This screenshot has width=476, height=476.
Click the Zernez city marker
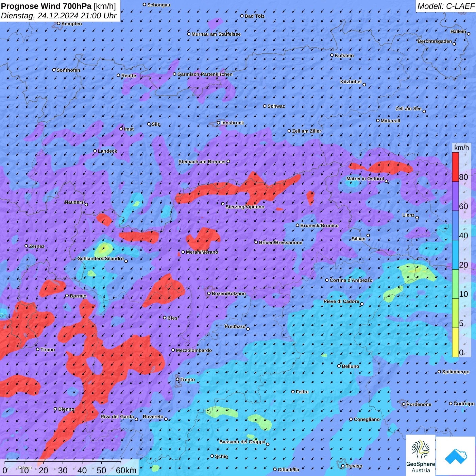(x=27, y=246)
